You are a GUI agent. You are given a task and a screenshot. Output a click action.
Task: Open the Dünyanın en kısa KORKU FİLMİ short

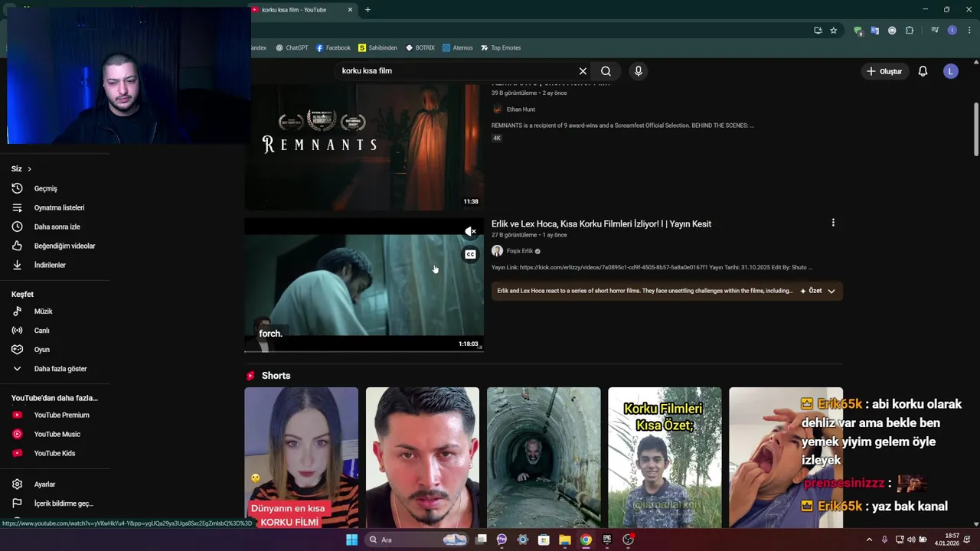(301, 457)
